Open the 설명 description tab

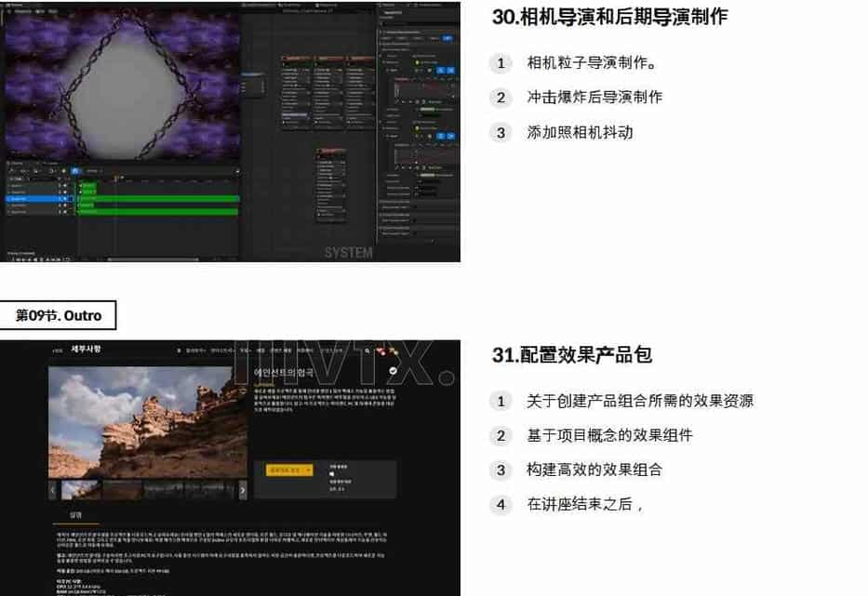76,514
